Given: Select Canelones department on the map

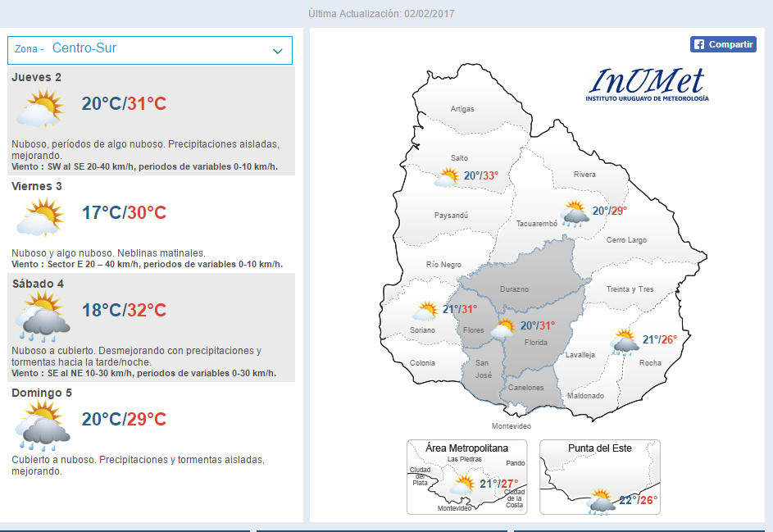Looking at the screenshot, I should (x=526, y=388).
